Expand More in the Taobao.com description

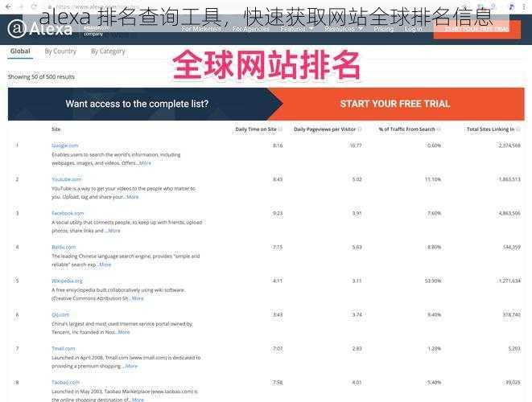click(138, 400)
